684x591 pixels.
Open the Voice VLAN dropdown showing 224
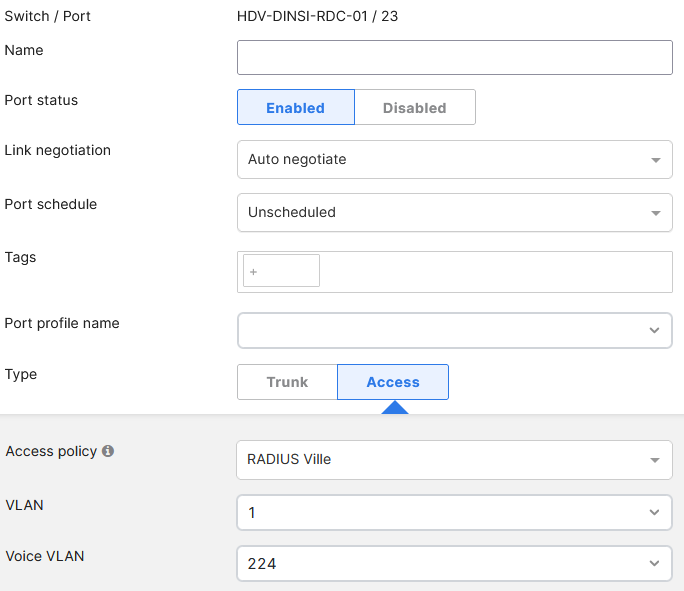pyautogui.click(x=454, y=564)
